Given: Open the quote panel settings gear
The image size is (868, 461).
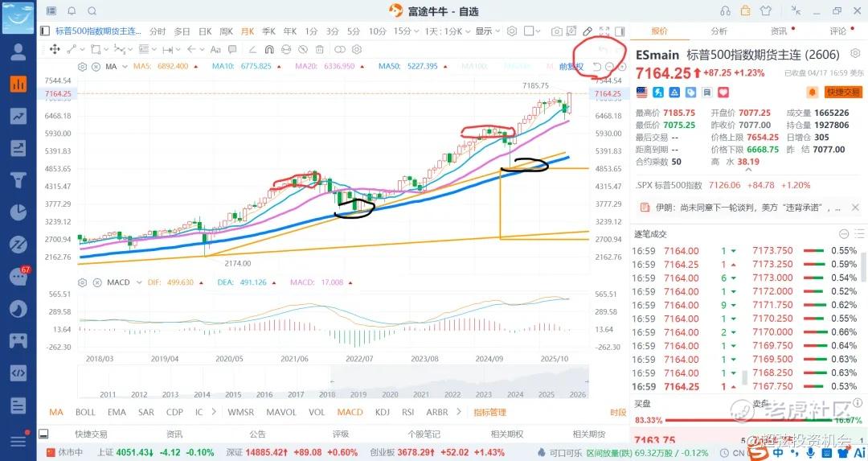Looking at the screenshot, I should pos(855,54).
